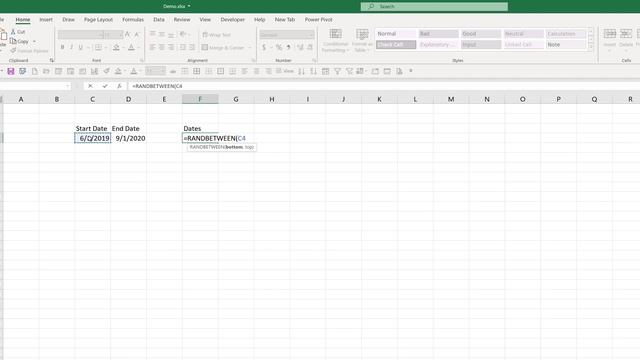The height and width of the screenshot is (360, 640).
Task: Click Align Left icon in Alignment group
Action: (152, 48)
